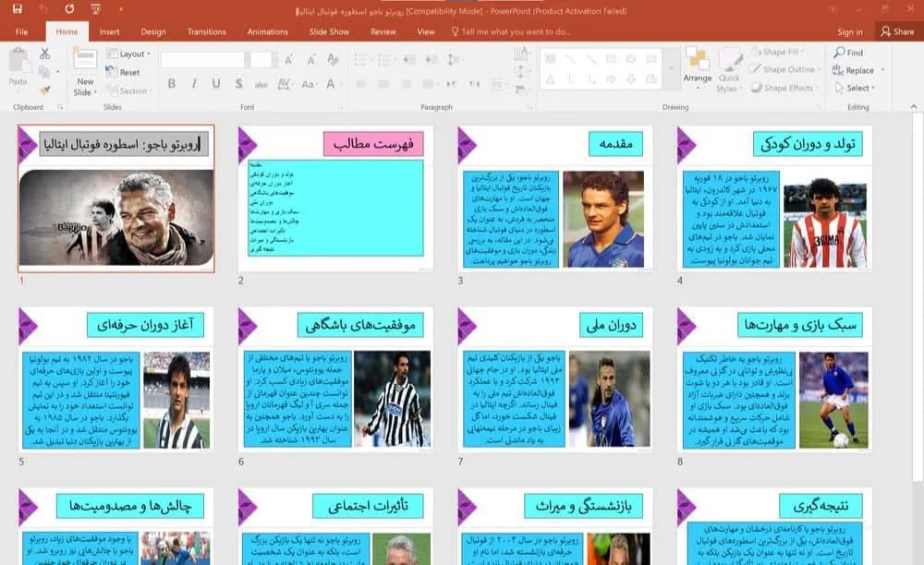Toggle Underline formatting
Viewport: 924px width, 565px height.
(x=216, y=84)
